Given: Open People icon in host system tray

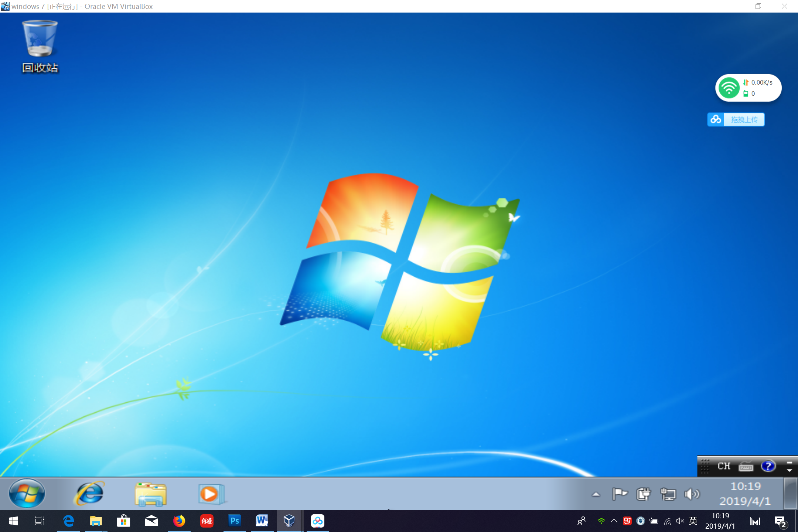Looking at the screenshot, I should click(582, 521).
